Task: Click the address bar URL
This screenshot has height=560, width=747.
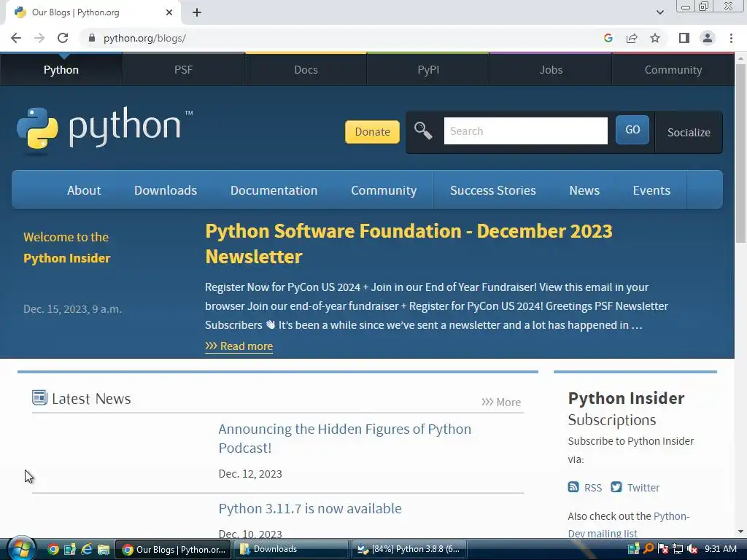Action: point(145,38)
